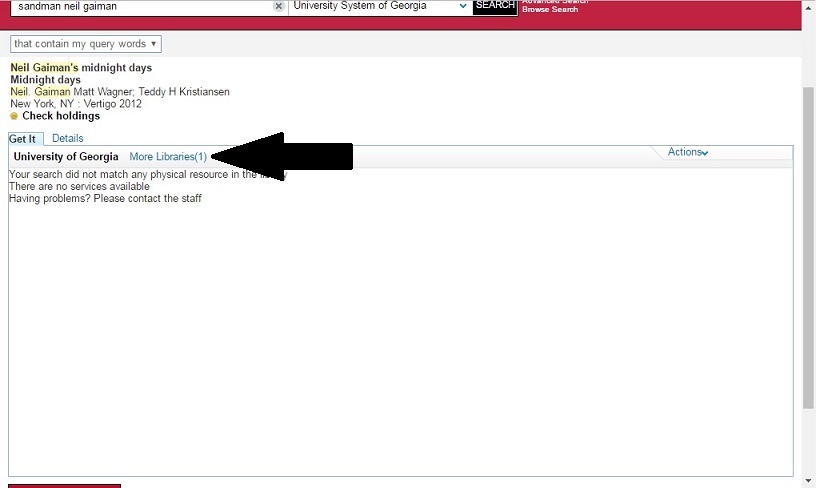Image resolution: width=816 pixels, height=488 pixels.
Task: Click the Check holdings link
Action: coord(61,116)
